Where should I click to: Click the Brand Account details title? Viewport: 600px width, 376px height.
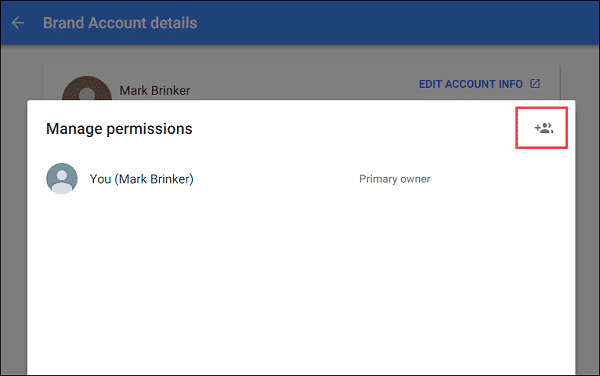(120, 23)
